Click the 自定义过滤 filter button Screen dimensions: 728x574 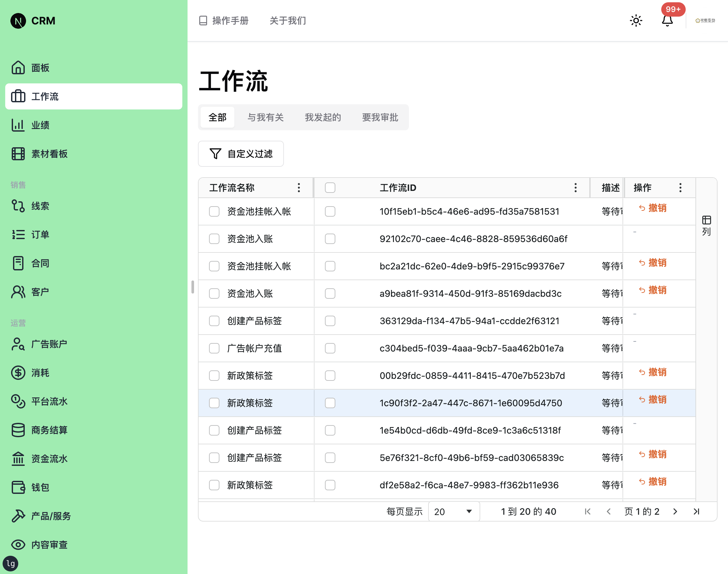click(x=240, y=153)
